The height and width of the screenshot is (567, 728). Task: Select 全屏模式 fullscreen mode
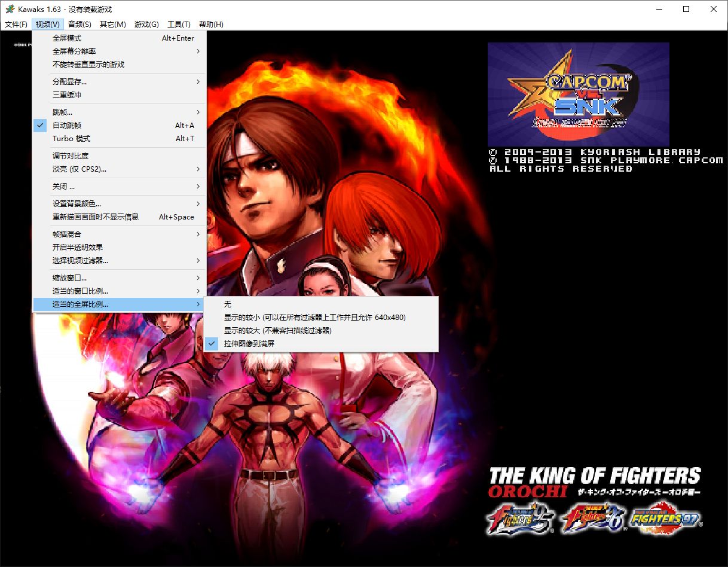(67, 38)
